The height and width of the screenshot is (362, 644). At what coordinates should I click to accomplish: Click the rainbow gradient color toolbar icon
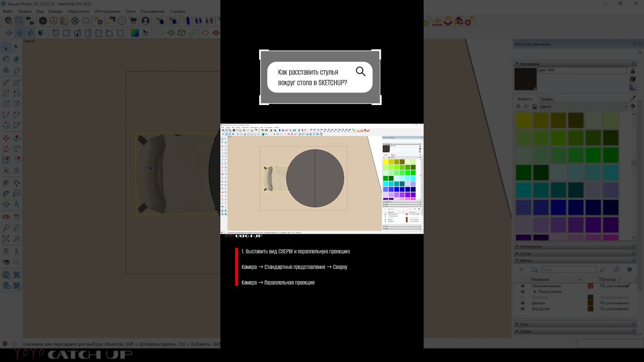coord(135,33)
